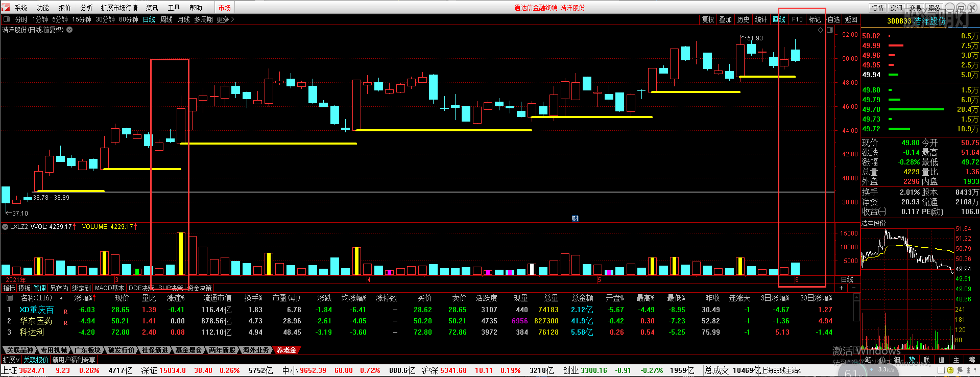Click the up arrow of the stock list scrollbar
The height and width of the screenshot is (377, 980).
point(856,297)
